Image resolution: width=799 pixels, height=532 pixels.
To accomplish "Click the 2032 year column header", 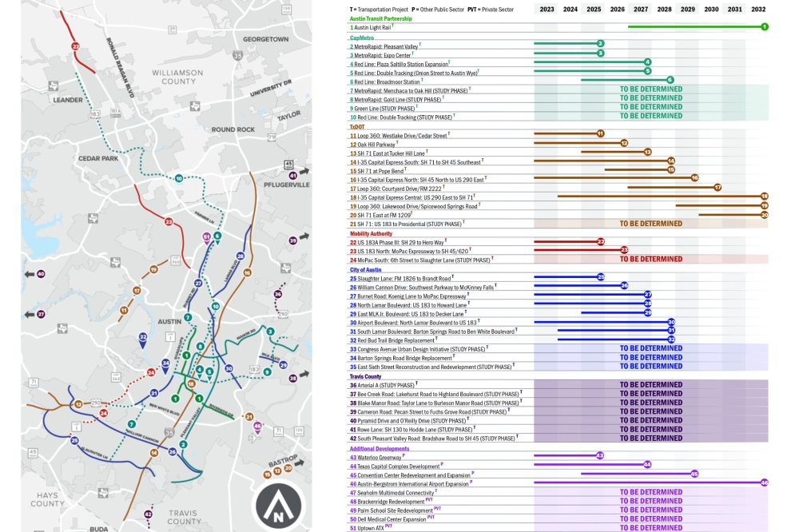I will click(758, 9).
